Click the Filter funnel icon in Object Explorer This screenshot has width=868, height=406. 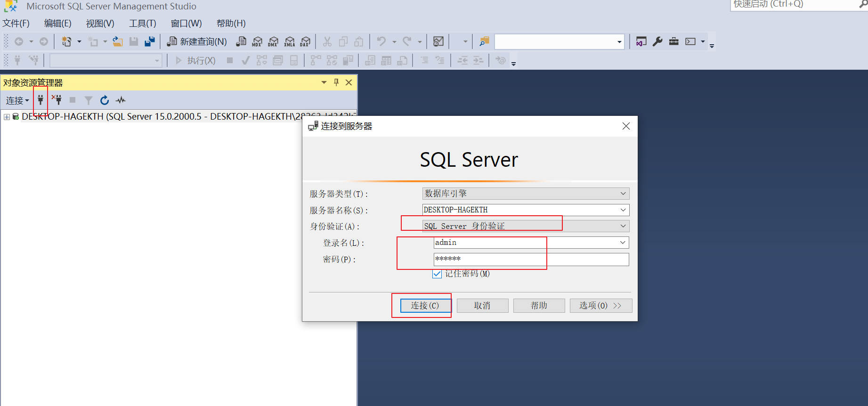[x=89, y=100]
